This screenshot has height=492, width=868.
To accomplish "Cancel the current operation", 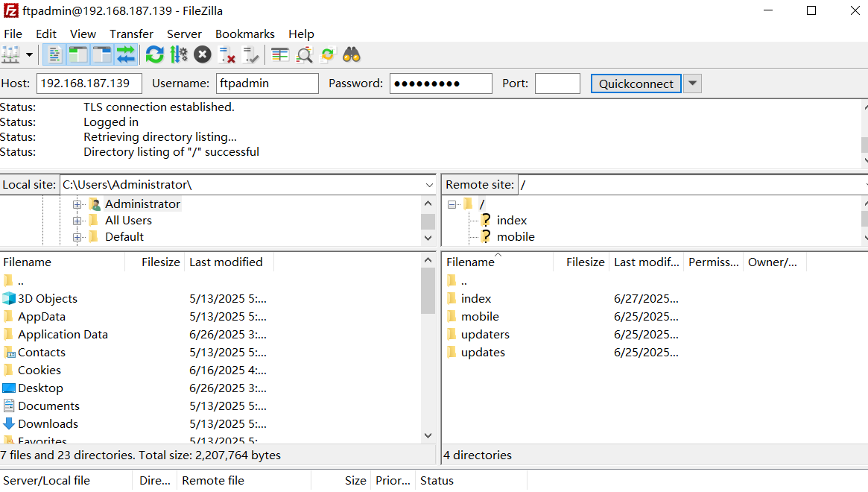I will click(202, 55).
